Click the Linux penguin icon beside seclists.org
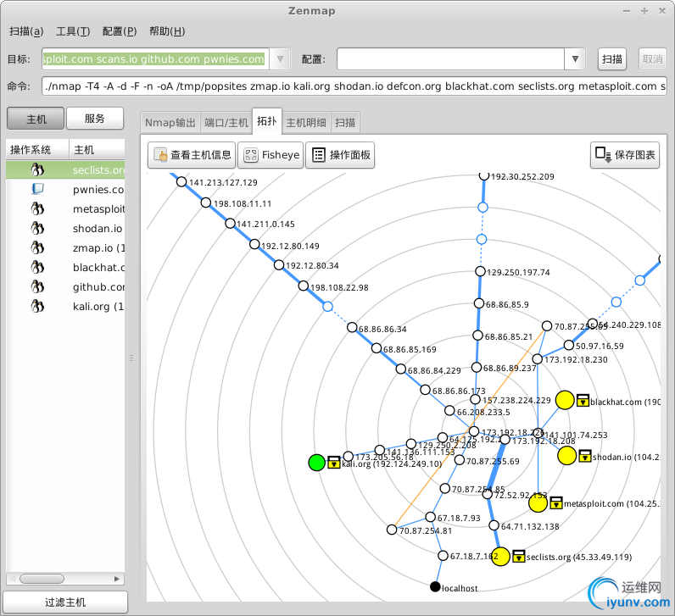This screenshot has width=675, height=616. [x=37, y=170]
